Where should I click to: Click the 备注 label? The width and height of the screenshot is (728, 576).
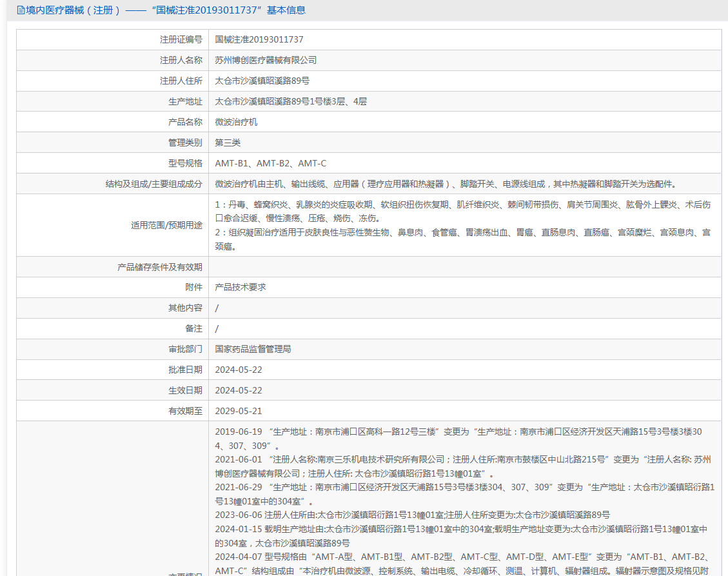click(x=193, y=328)
